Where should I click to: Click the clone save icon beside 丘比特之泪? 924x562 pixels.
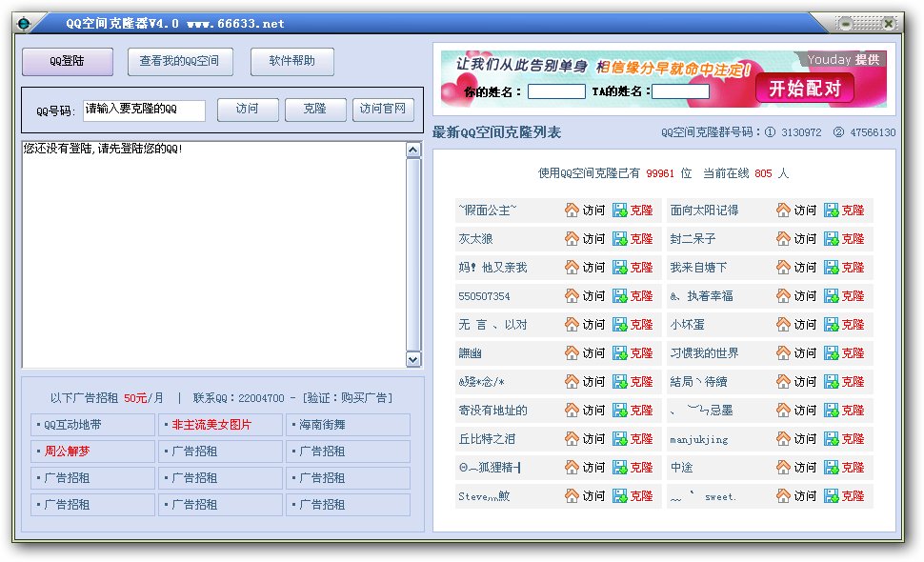[619, 438]
